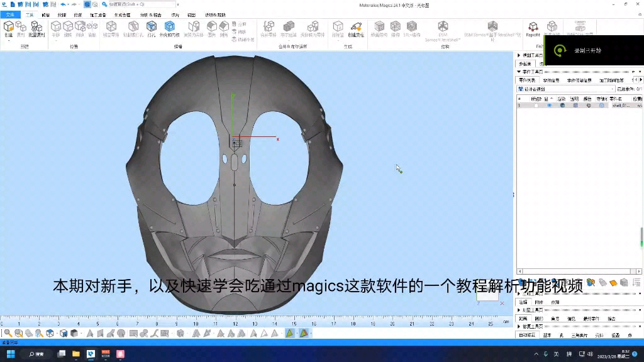Click the undo arrow in quick access toolbar
This screenshot has width=644, height=362.
63,4
